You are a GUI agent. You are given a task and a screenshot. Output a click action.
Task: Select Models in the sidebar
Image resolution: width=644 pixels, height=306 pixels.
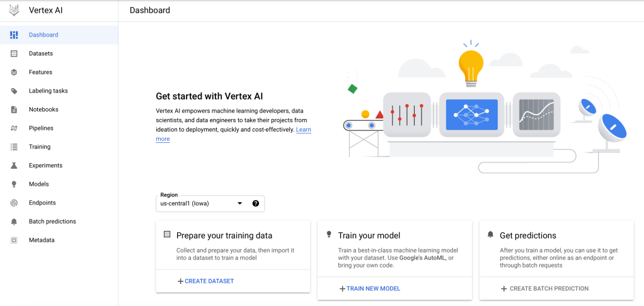click(38, 184)
